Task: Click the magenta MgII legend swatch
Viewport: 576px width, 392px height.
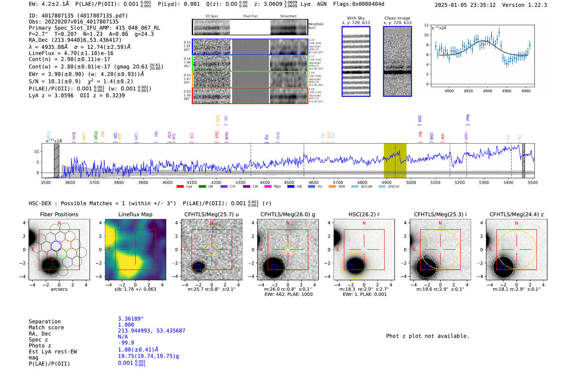Action: click(x=268, y=187)
